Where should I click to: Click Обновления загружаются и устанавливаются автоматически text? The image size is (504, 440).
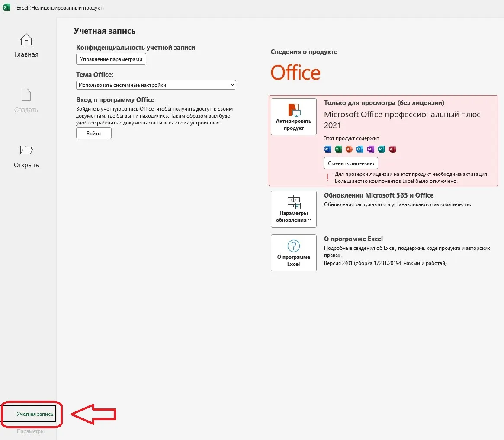398,204
